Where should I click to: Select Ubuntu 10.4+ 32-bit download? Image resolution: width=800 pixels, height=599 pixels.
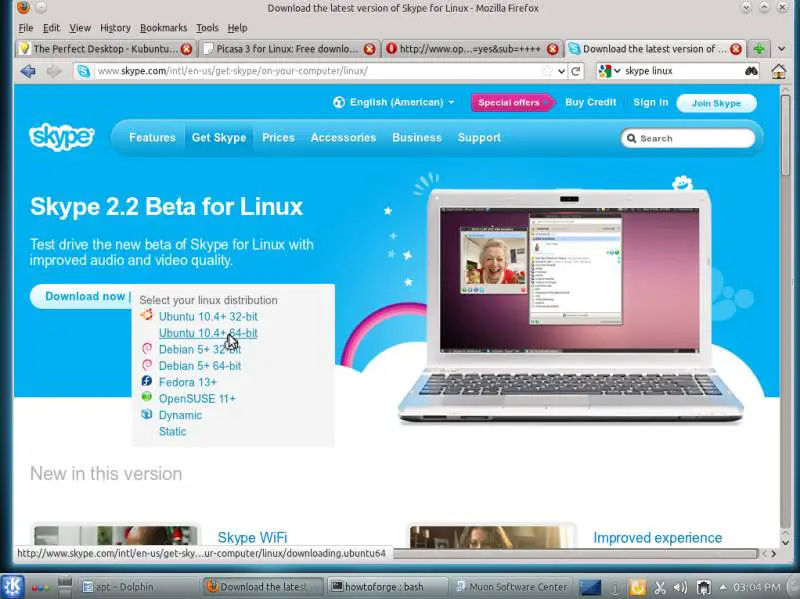(208, 316)
